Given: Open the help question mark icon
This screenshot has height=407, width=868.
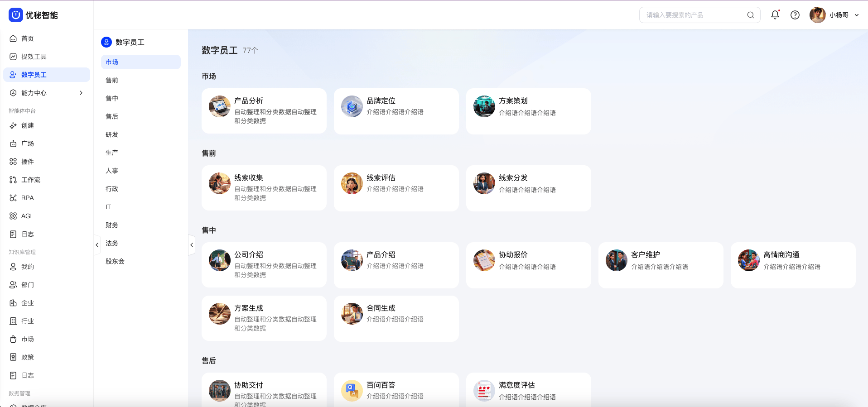Looking at the screenshot, I should [795, 15].
